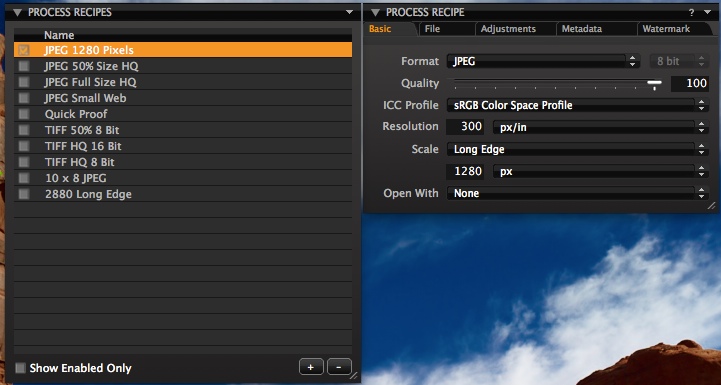Viewport: 721px width, 385px height.
Task: Select the TIFF HQ 8 Bit recipe
Action: pyautogui.click(x=183, y=162)
